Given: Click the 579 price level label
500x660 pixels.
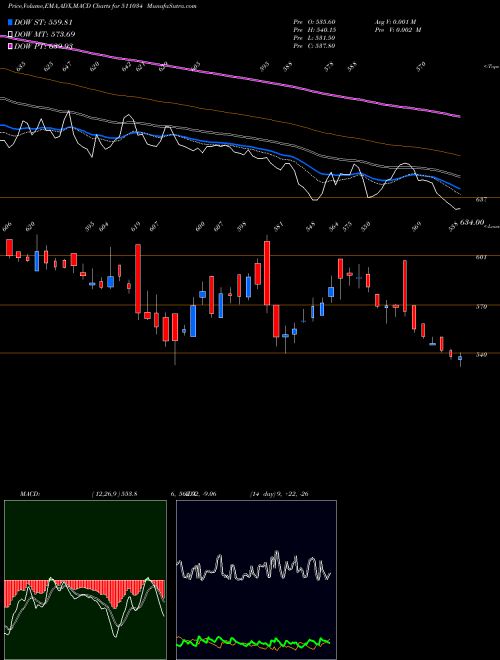Looking at the screenshot, I should click(x=482, y=306).
